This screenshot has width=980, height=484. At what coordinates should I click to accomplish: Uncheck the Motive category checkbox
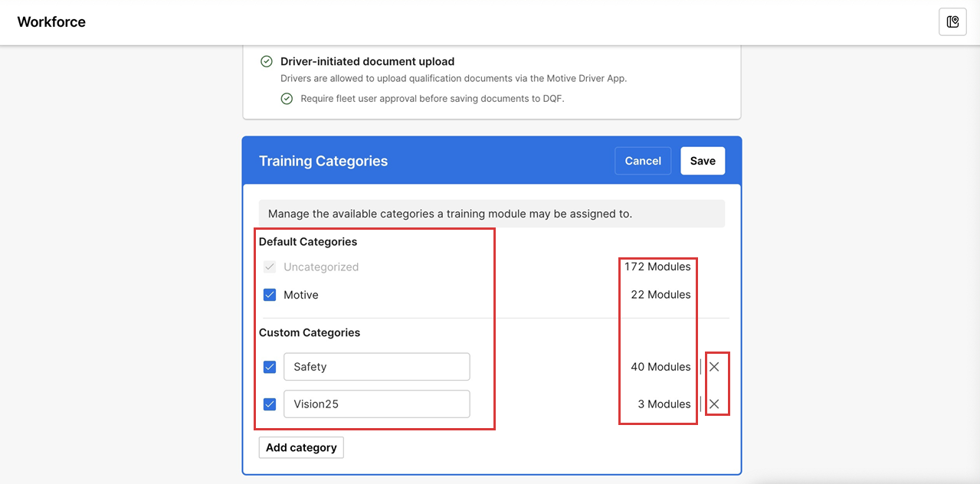(x=270, y=295)
